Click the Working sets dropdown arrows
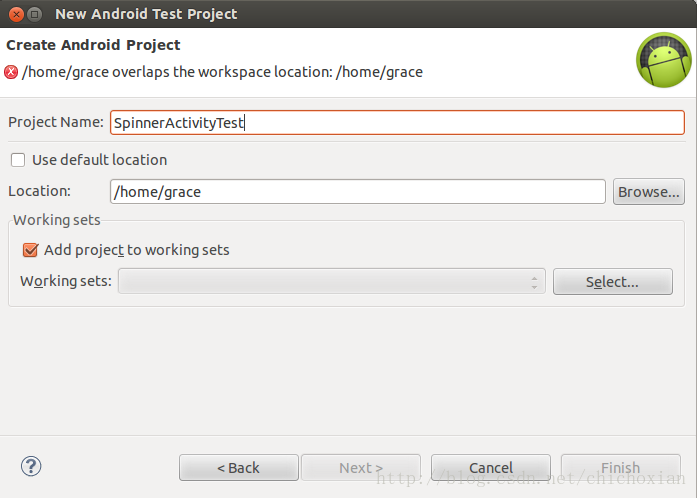The image size is (697, 498). [534, 282]
